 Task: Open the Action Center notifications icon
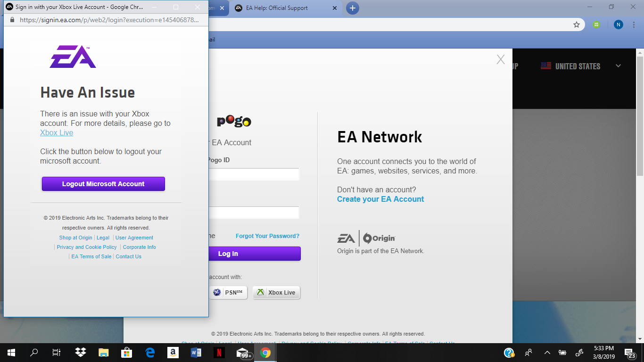[x=630, y=353]
